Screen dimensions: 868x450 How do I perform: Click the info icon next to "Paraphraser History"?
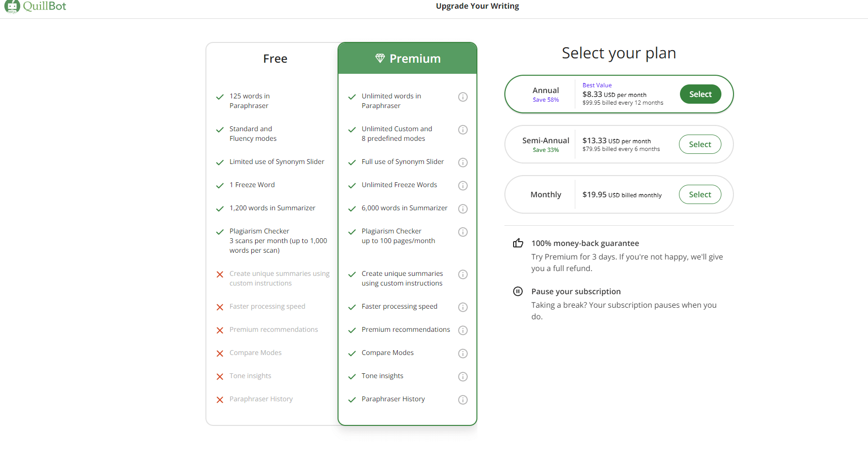(462, 399)
